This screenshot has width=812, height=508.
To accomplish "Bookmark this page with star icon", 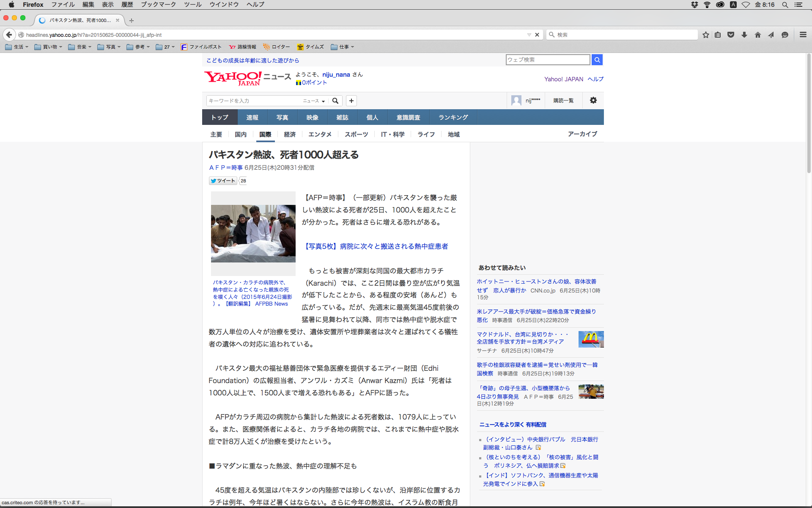I will click(705, 35).
